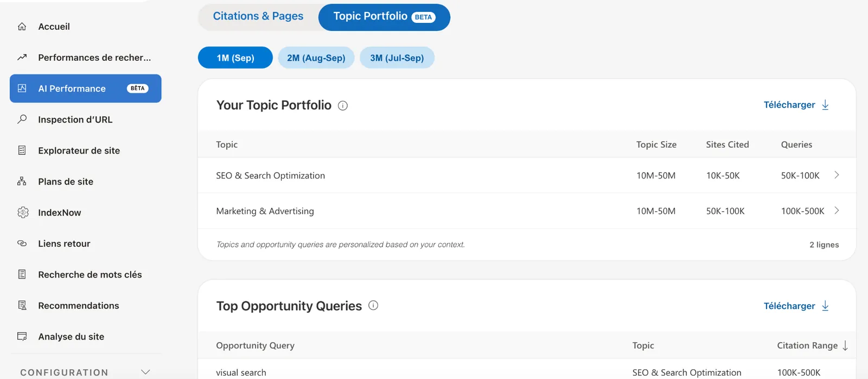Click the BÊTA badge on AI Performance
Viewport: 868px width, 379px height.
click(137, 89)
